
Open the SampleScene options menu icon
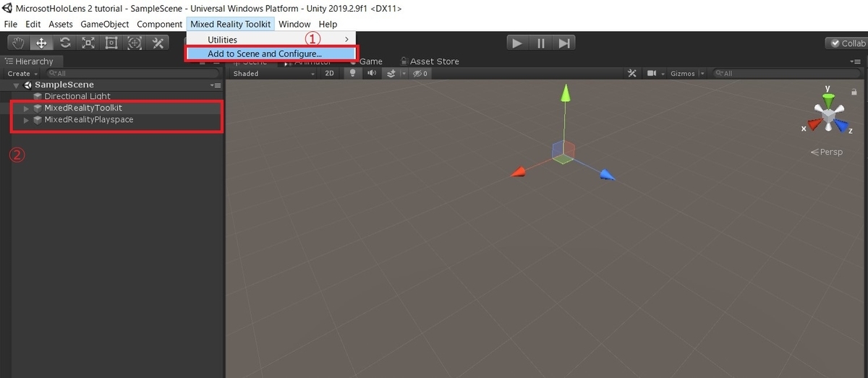(216, 85)
